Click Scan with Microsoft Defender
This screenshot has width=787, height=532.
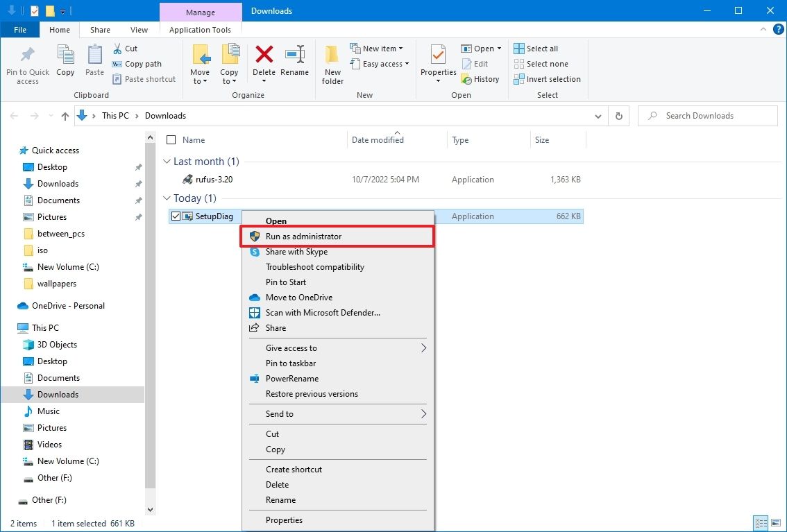point(322,312)
